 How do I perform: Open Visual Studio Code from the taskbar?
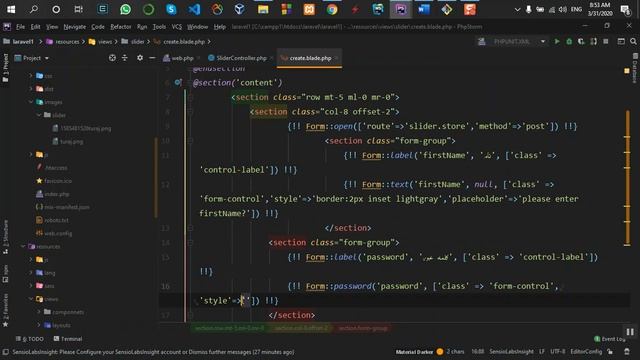point(194,9)
